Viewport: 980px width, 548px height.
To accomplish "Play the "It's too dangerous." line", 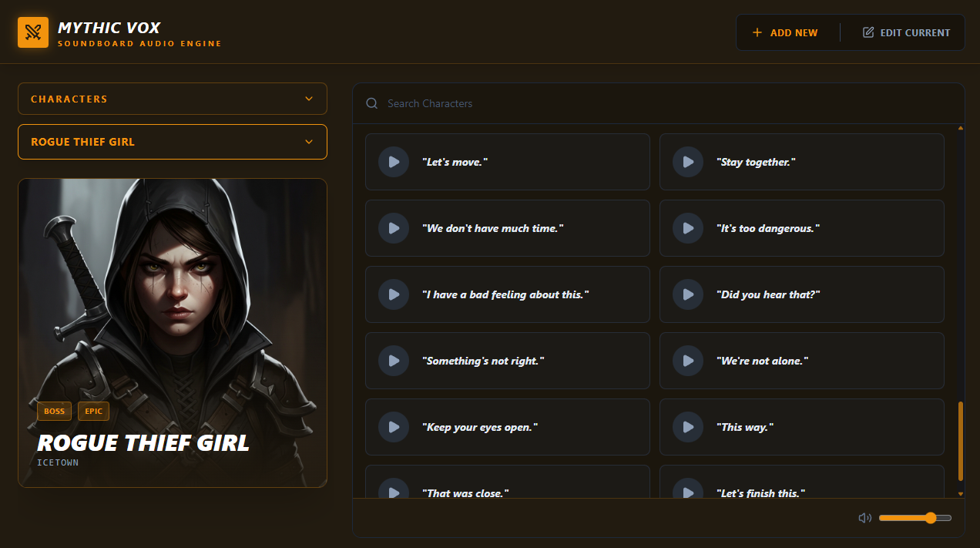I will [x=688, y=228].
